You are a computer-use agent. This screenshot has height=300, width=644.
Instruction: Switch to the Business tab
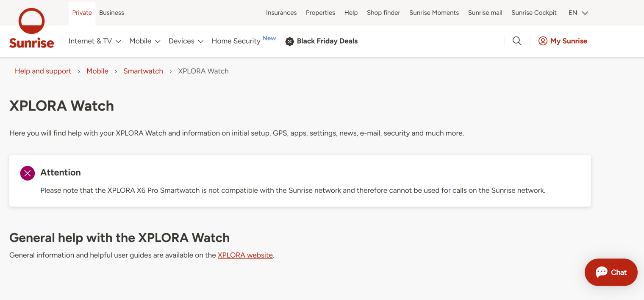click(111, 13)
